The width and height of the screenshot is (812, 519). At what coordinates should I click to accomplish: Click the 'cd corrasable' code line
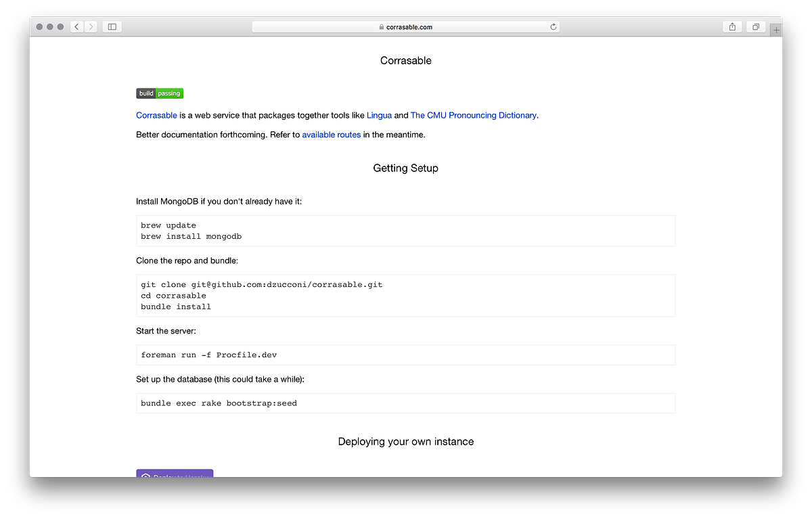(174, 296)
